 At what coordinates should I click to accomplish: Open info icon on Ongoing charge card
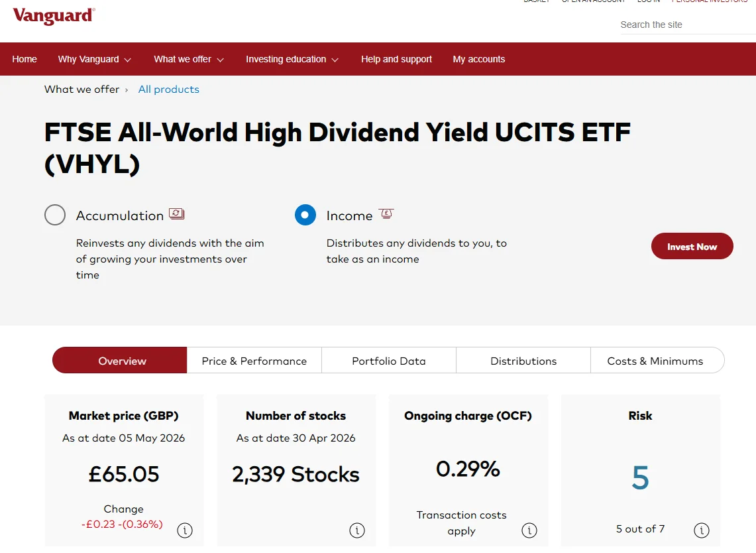(x=529, y=530)
